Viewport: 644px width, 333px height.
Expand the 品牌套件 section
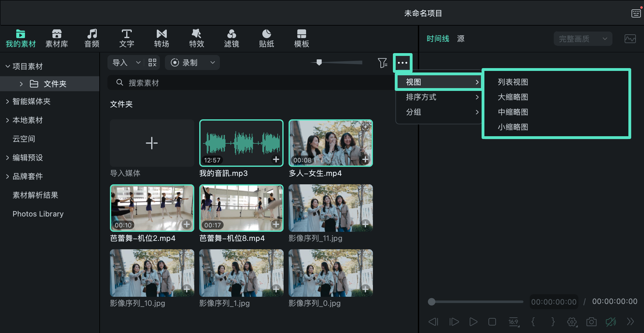(x=7, y=176)
